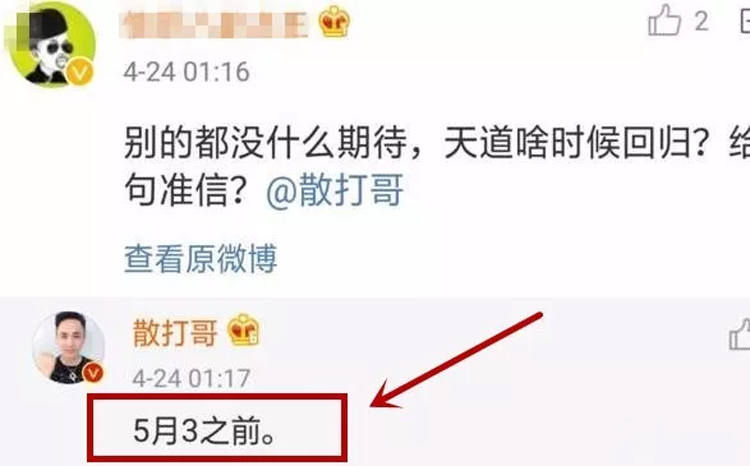The image size is (750, 466).
Task: Click the partially visible icon right of like count
Action: coord(744,22)
